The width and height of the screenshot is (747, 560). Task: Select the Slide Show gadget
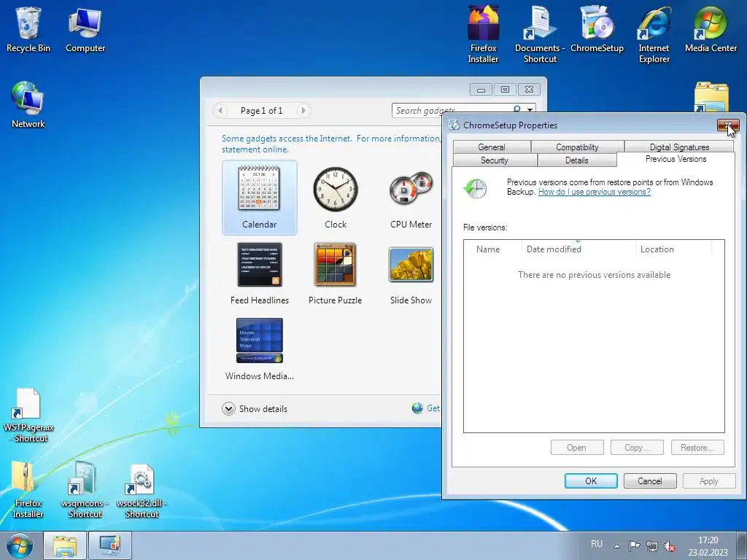[411, 273]
